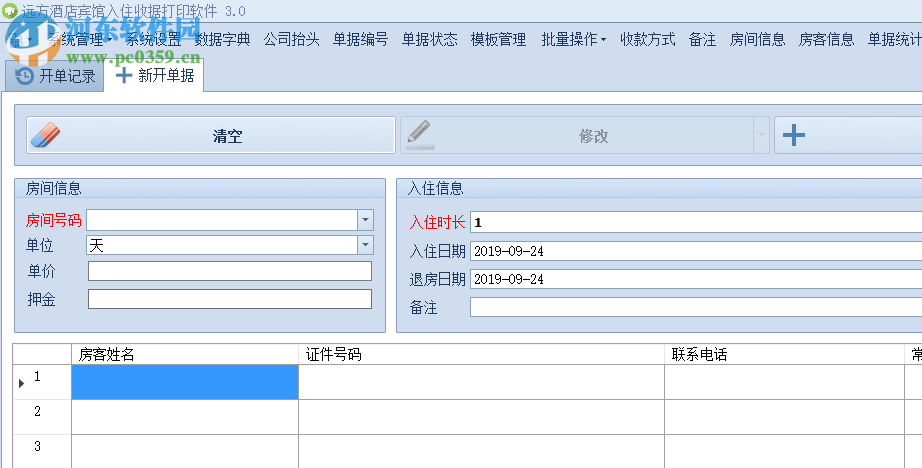
Task: Click the clock icon on 开单记录 tab
Action: (x=24, y=76)
